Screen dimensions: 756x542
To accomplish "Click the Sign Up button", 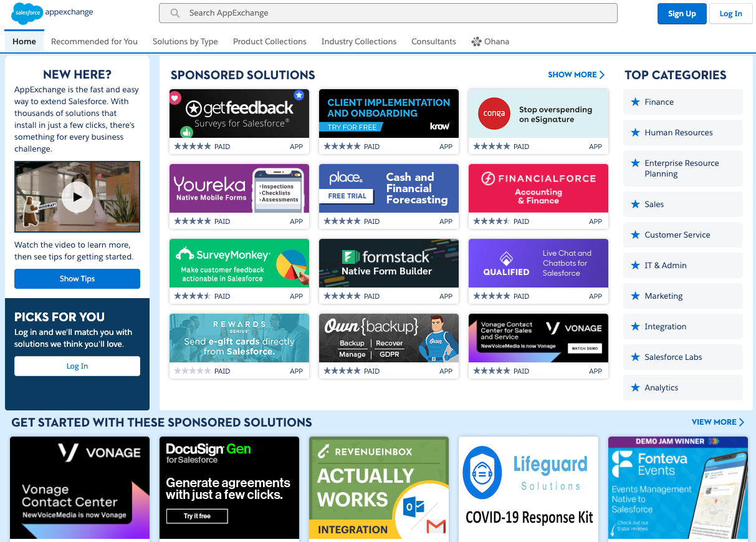I will point(682,14).
